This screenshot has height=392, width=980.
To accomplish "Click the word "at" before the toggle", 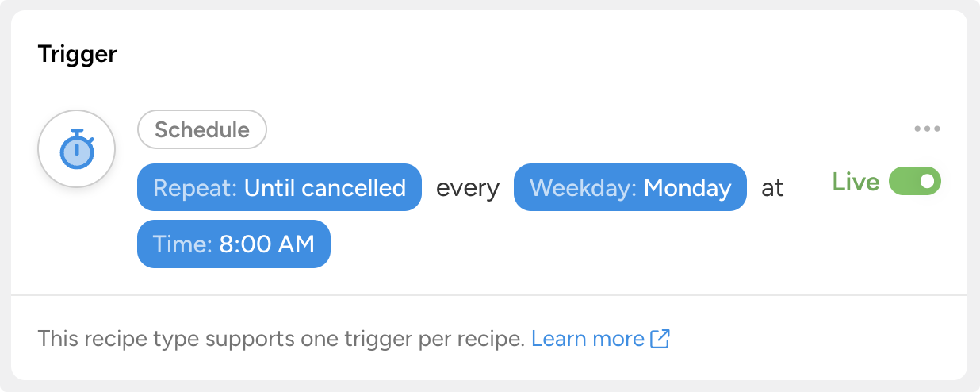I will tap(772, 187).
